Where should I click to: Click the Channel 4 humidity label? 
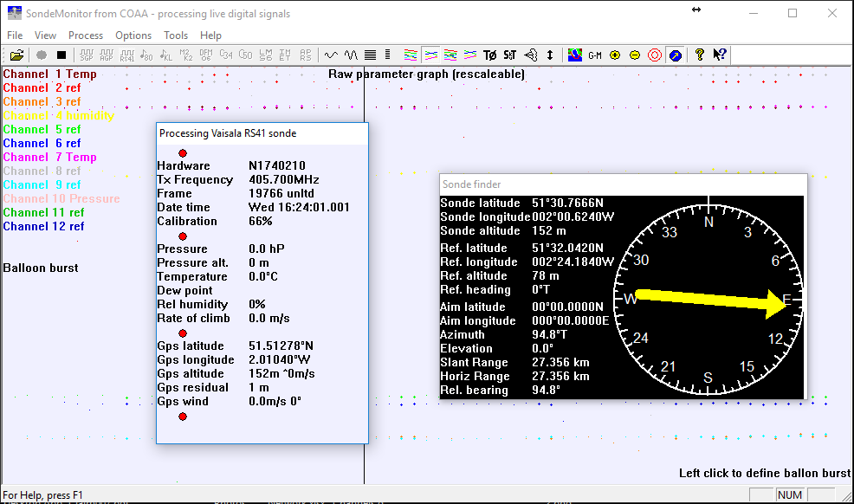pyautogui.click(x=58, y=115)
